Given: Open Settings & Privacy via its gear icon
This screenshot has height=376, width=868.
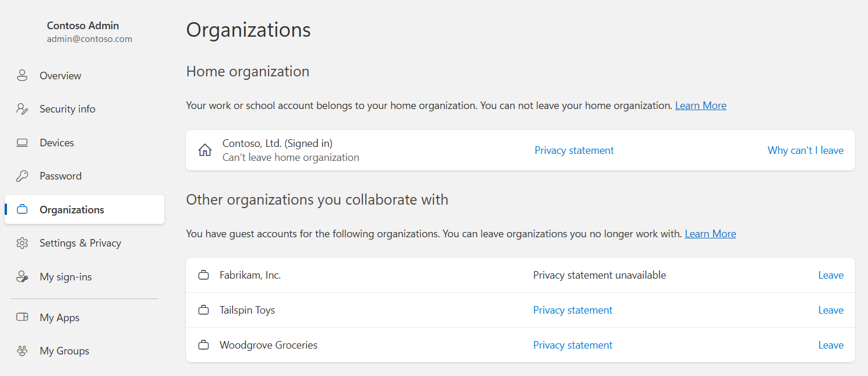Looking at the screenshot, I should coord(22,243).
